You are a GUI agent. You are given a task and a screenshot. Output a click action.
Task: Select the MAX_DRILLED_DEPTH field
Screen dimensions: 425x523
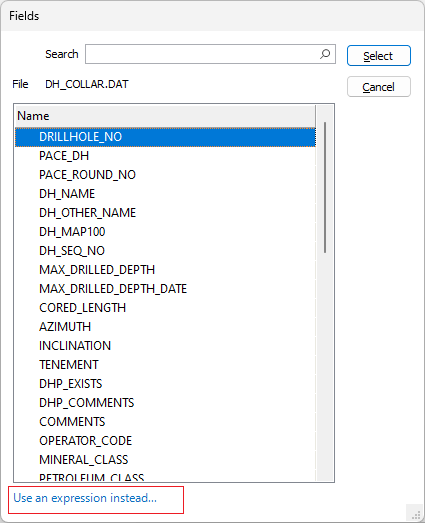pos(165,270)
